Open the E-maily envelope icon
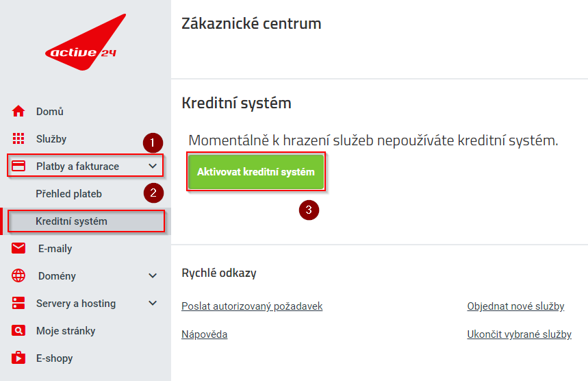588x381 pixels. point(18,248)
